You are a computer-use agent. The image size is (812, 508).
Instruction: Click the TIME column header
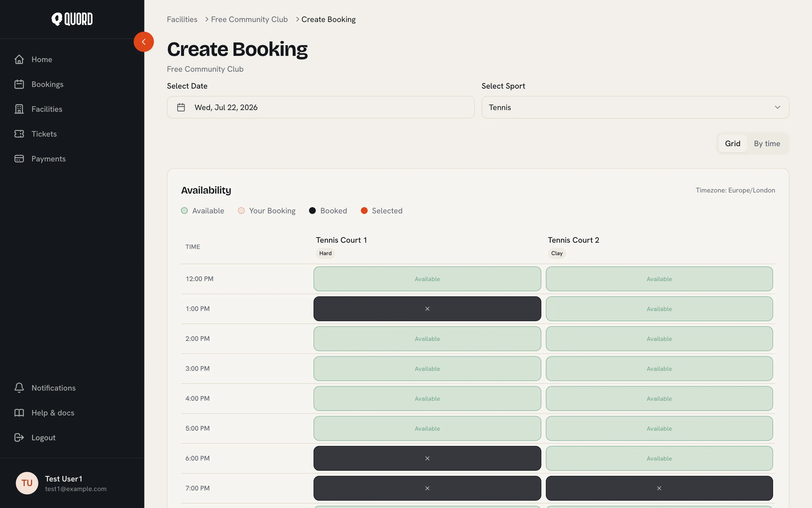tap(193, 247)
